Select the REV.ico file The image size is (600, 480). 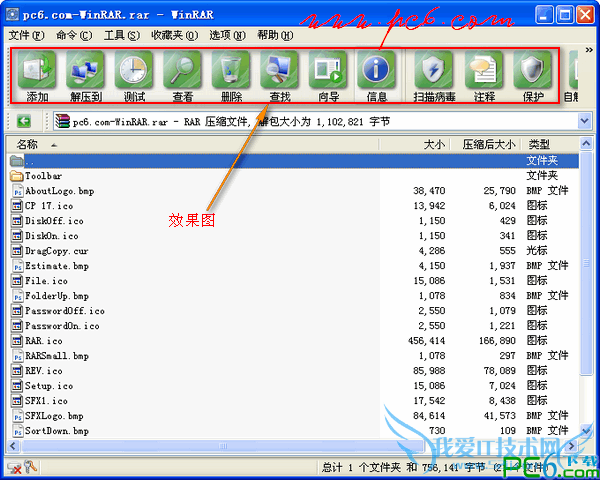(x=44, y=371)
